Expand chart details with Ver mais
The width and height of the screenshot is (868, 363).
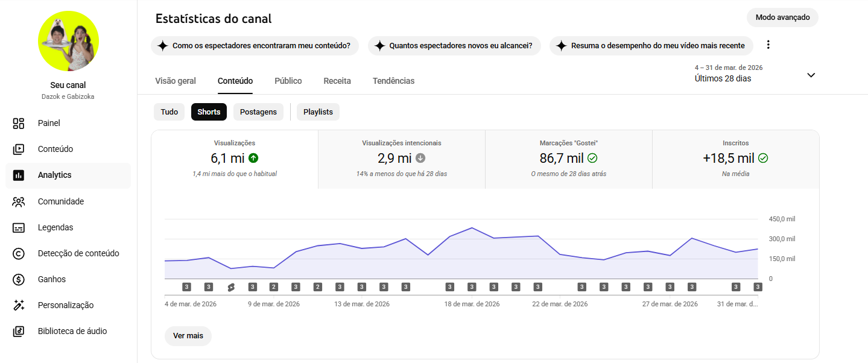[188, 336]
